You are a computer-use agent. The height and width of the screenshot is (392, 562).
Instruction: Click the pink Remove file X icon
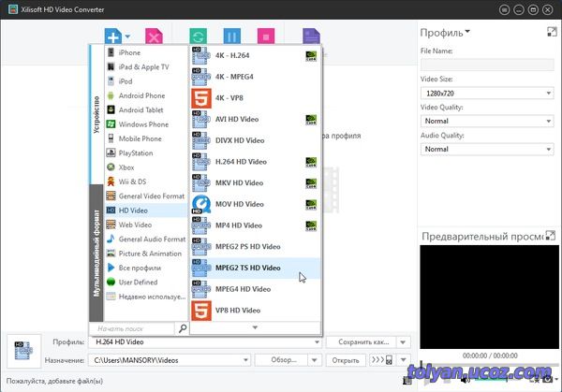point(154,36)
